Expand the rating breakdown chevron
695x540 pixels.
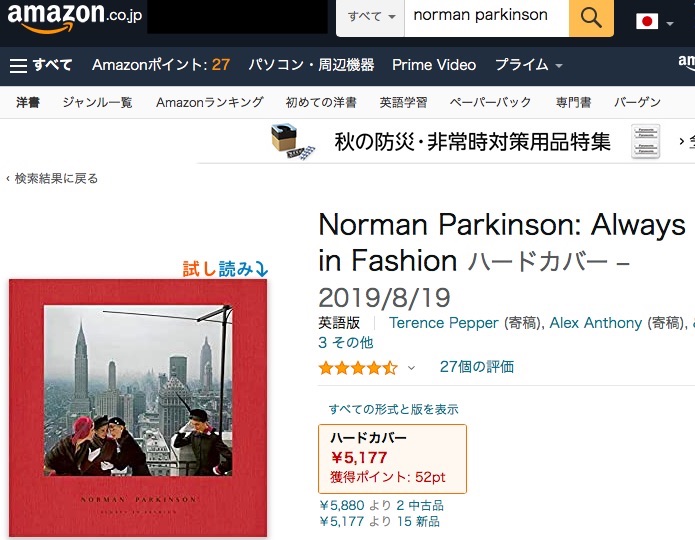(x=411, y=368)
